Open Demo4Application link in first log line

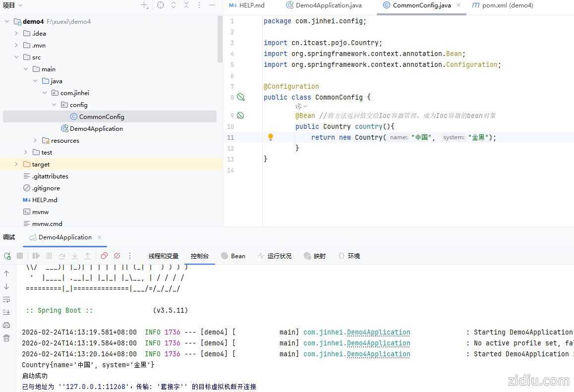click(378, 333)
